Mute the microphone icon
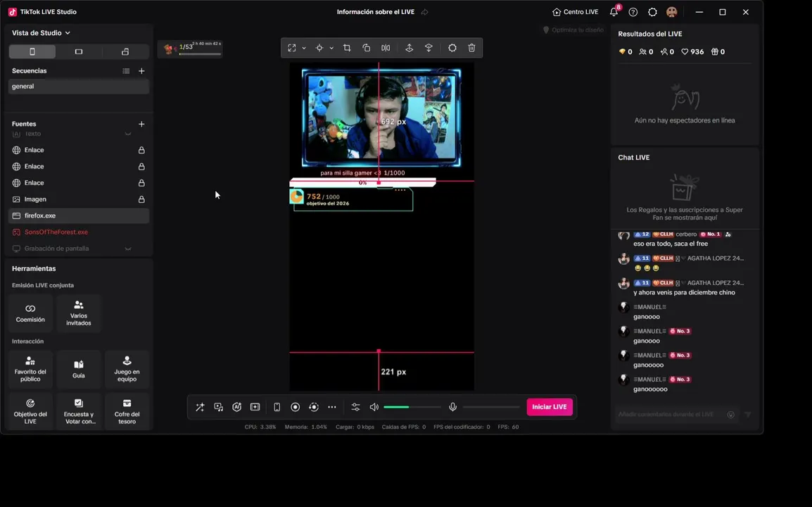 [x=452, y=408]
